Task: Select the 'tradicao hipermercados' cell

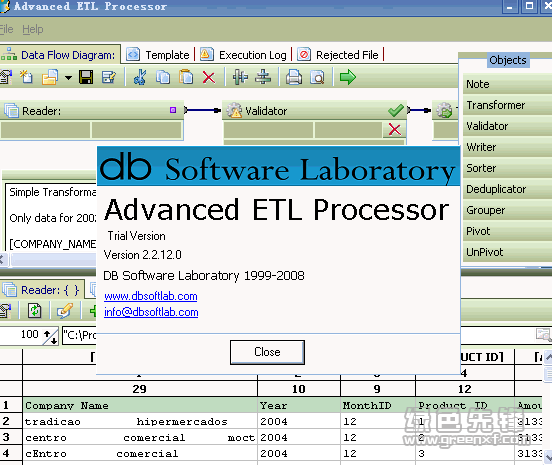Action: tap(140, 421)
